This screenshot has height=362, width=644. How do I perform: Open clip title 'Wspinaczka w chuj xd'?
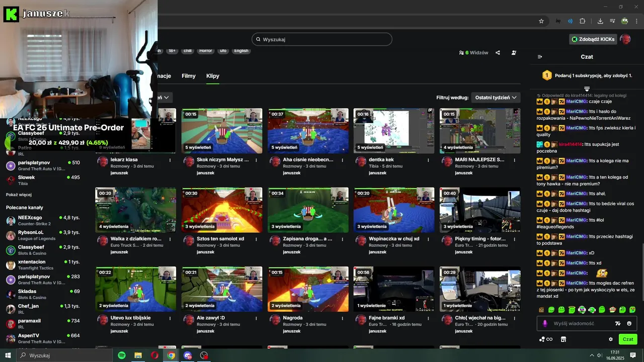click(394, 239)
